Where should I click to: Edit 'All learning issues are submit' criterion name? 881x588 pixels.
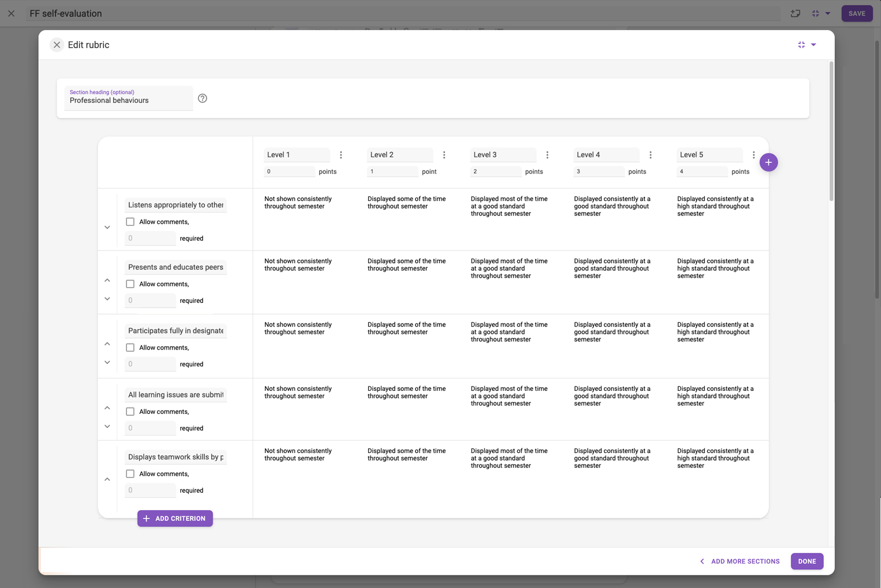click(x=176, y=395)
